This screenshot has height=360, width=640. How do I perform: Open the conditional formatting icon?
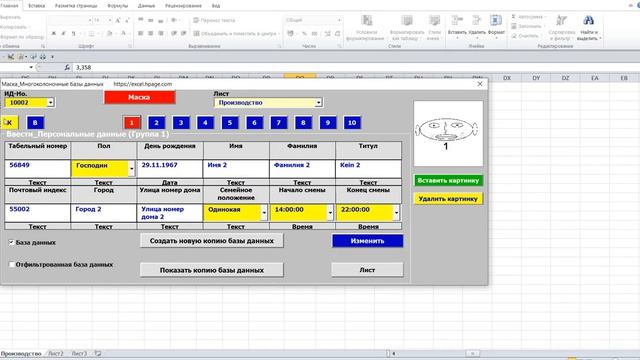[x=367, y=21]
